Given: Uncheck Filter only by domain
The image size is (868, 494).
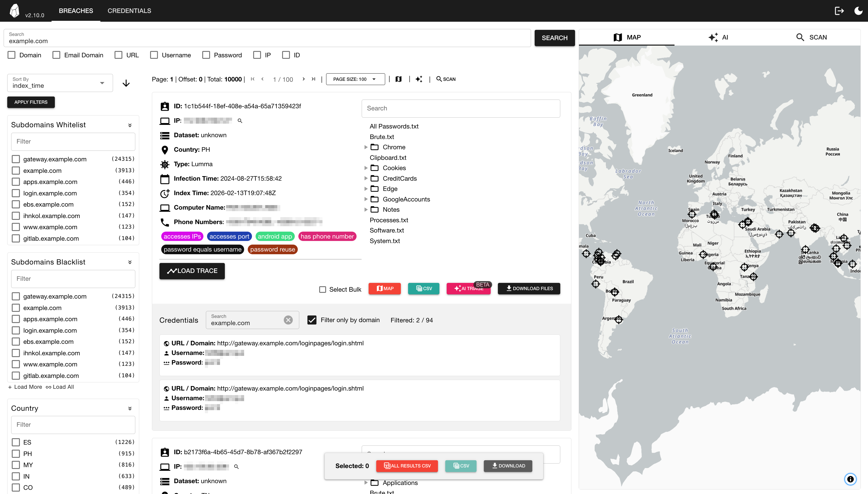Looking at the screenshot, I should click(312, 320).
